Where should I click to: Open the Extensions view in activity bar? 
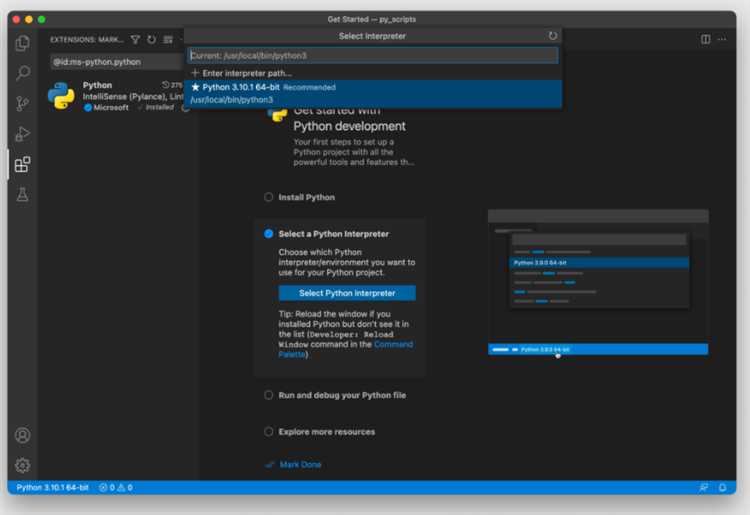(x=22, y=164)
